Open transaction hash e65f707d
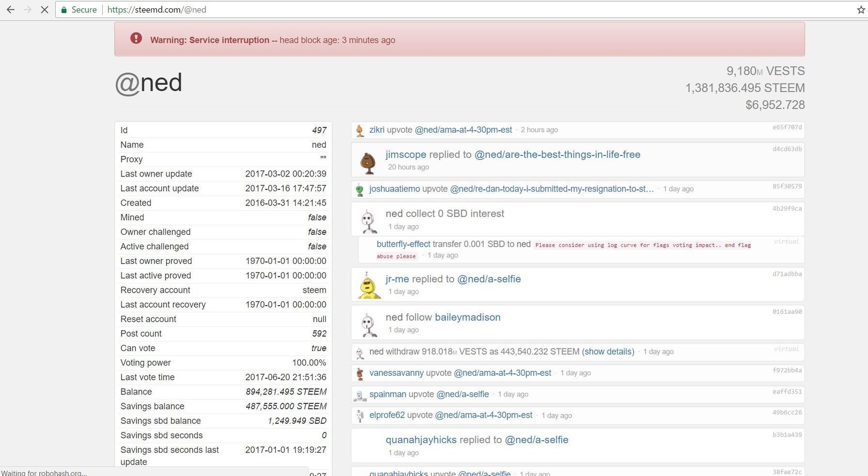This screenshot has width=868, height=476. click(787, 127)
